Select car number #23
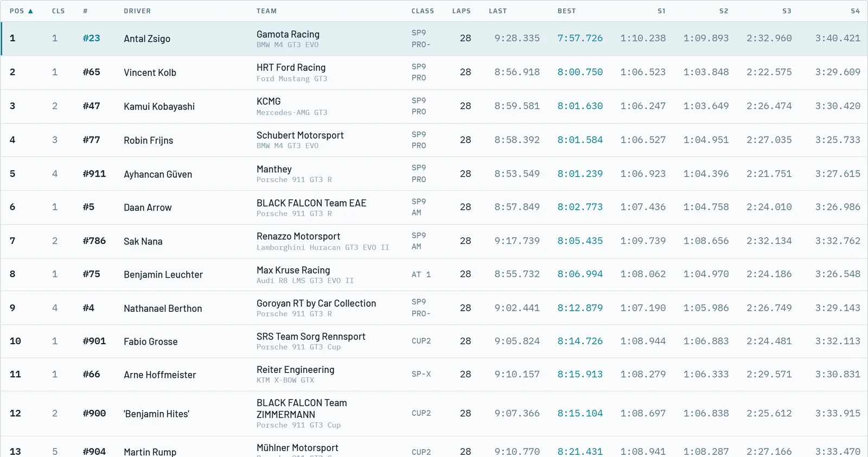 91,38
